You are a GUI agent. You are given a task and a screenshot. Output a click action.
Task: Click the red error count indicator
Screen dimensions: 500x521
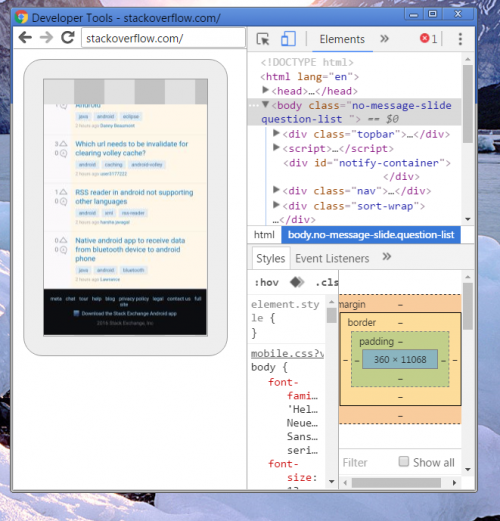(x=428, y=39)
